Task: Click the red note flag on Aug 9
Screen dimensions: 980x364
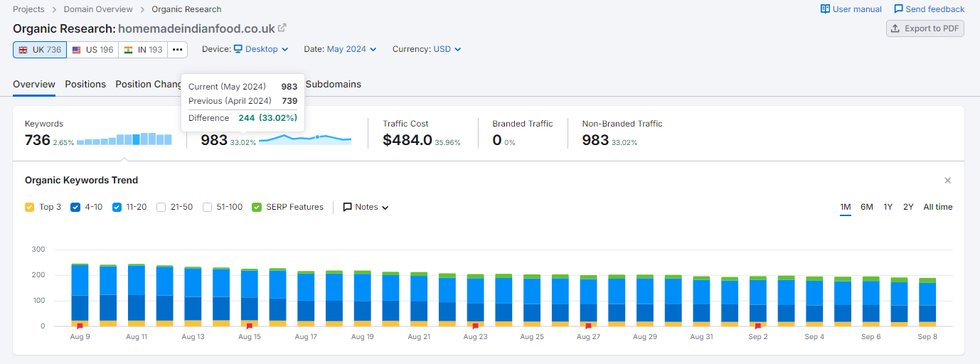Action: point(80,326)
